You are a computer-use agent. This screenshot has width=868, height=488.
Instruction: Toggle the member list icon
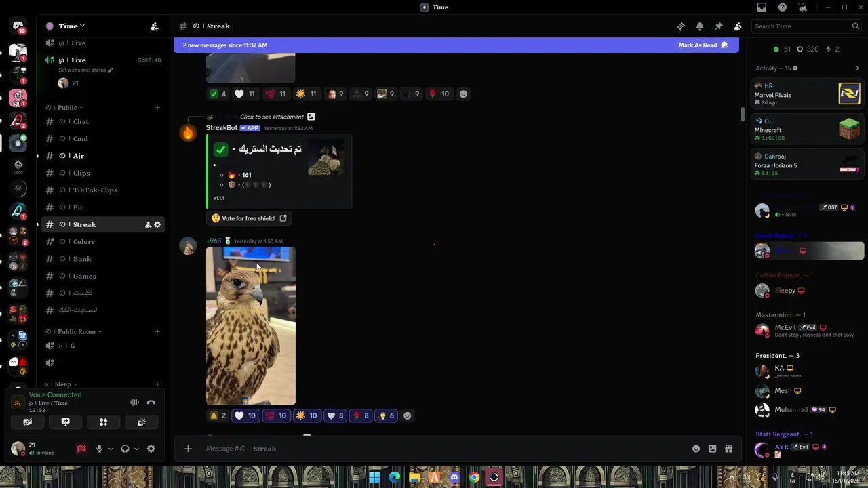click(x=738, y=26)
